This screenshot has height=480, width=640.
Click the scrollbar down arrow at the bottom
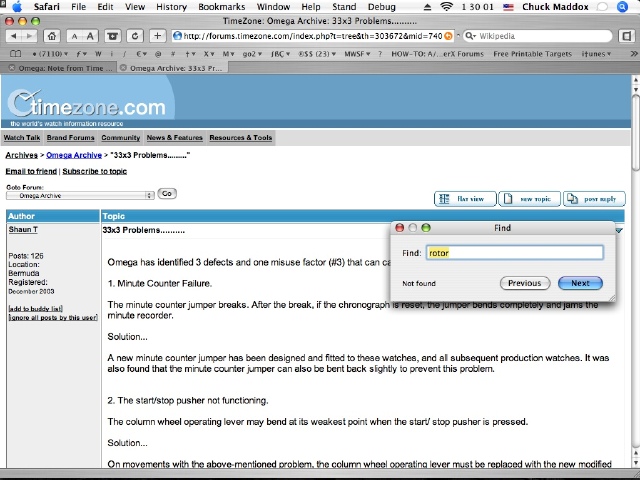coord(636,463)
